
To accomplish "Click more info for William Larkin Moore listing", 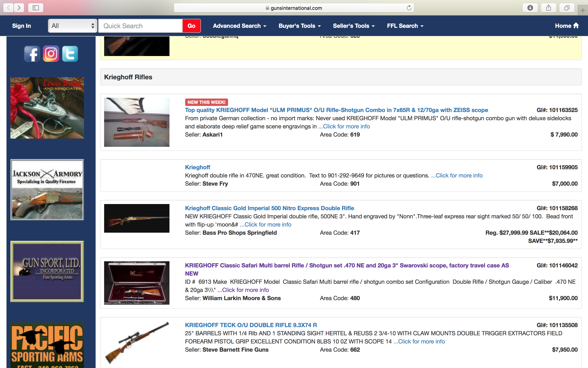I will click(x=243, y=290).
